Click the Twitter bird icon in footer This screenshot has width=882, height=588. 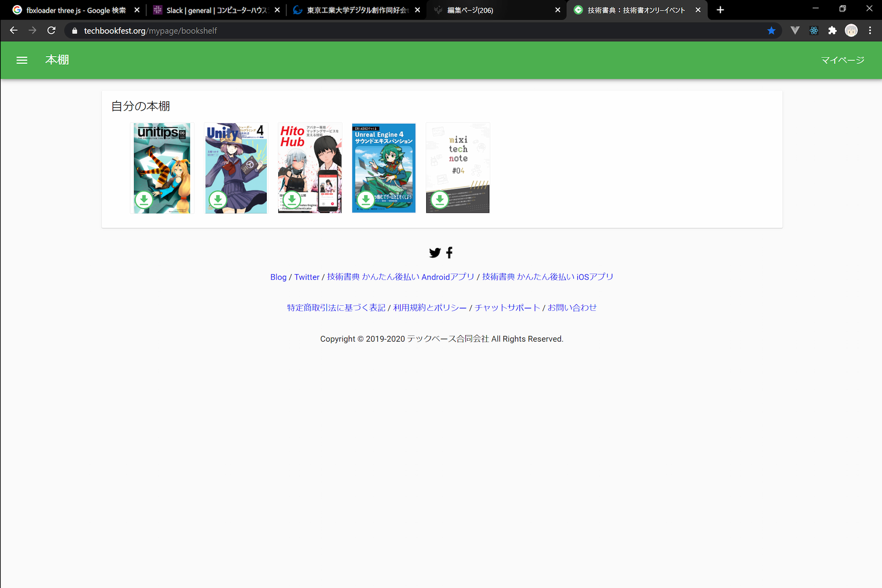(x=434, y=252)
